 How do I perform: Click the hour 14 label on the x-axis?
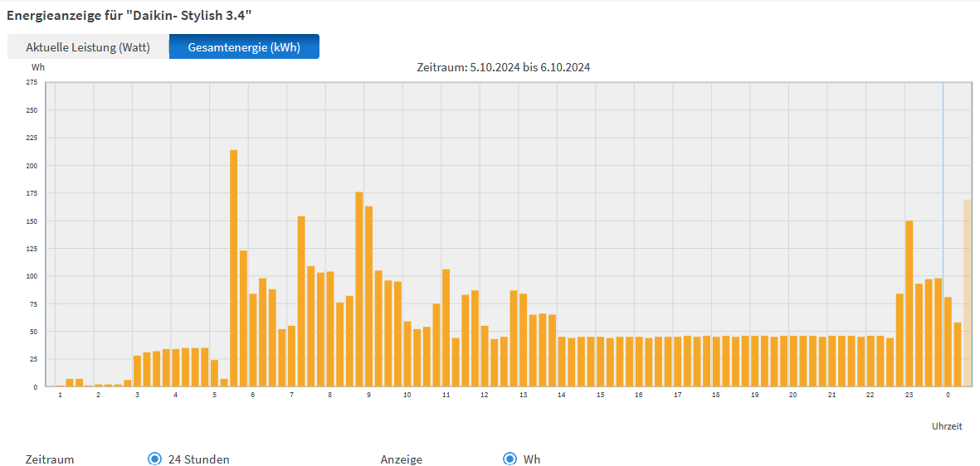coord(562,395)
